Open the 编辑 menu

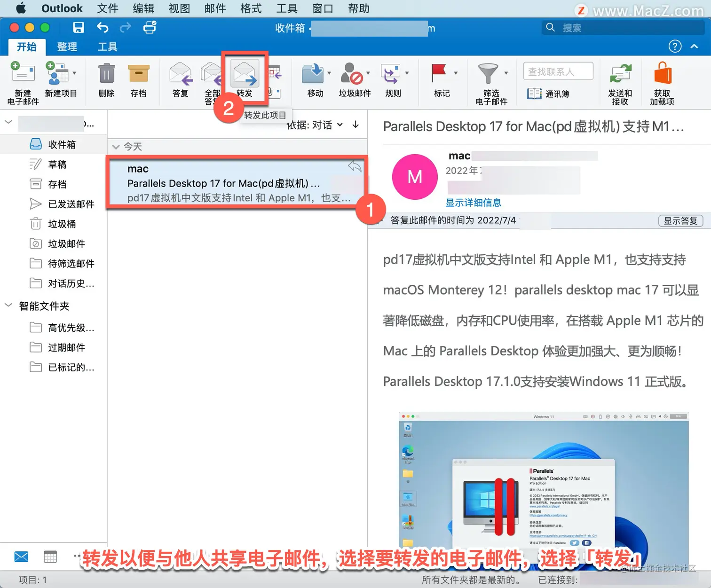(x=143, y=8)
